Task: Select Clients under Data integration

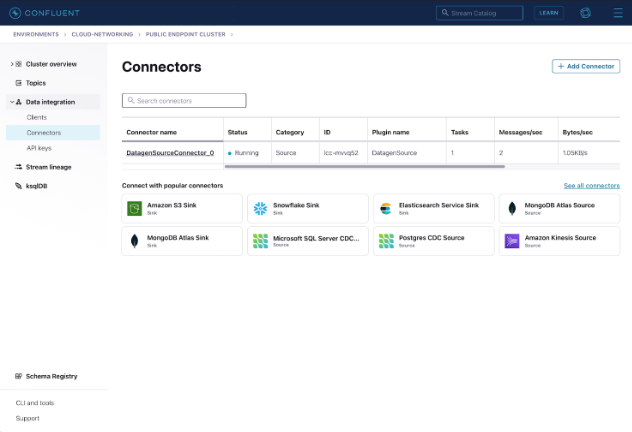Action: 37,117
